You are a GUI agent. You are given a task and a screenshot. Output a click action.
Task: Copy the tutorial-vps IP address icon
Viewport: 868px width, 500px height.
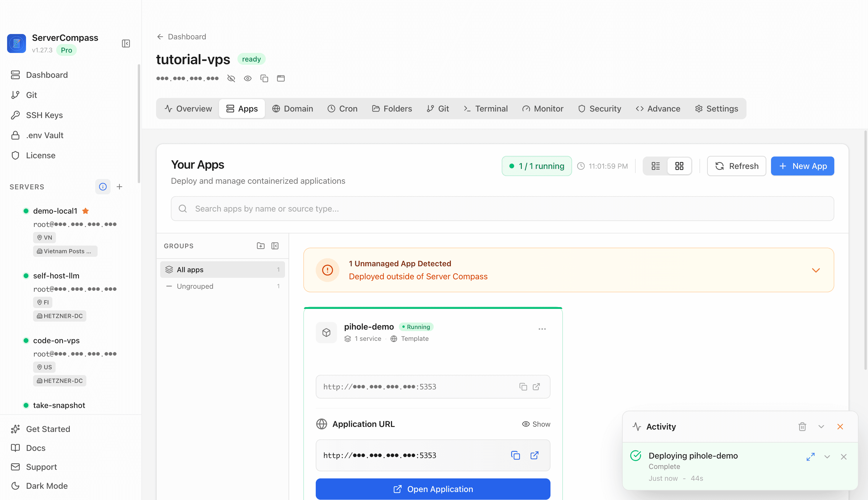[264, 78]
